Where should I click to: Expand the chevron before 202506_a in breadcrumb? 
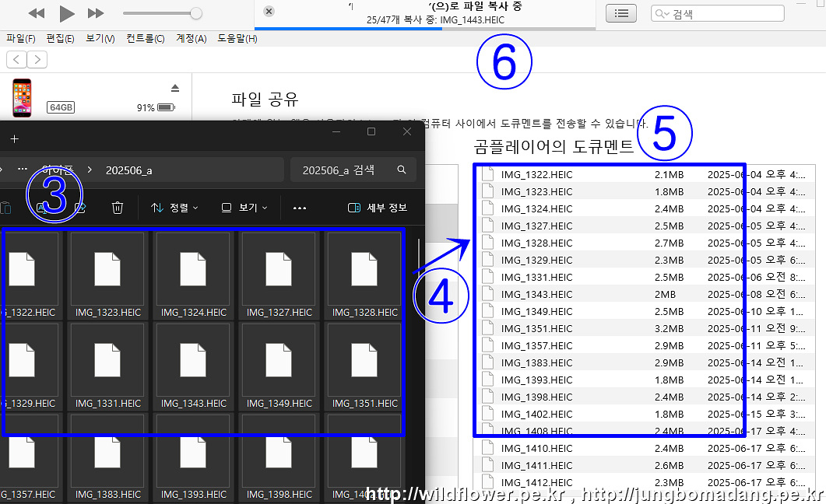(x=90, y=170)
